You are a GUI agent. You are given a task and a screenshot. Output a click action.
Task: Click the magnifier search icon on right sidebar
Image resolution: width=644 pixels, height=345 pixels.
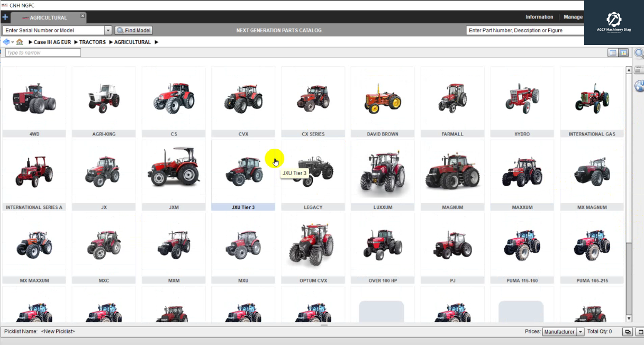638,53
